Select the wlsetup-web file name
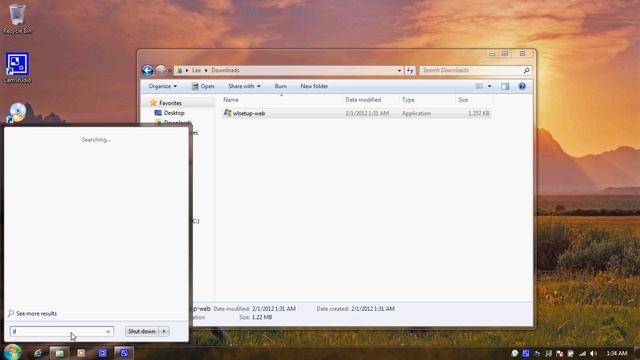The height and width of the screenshot is (360, 640). click(249, 113)
